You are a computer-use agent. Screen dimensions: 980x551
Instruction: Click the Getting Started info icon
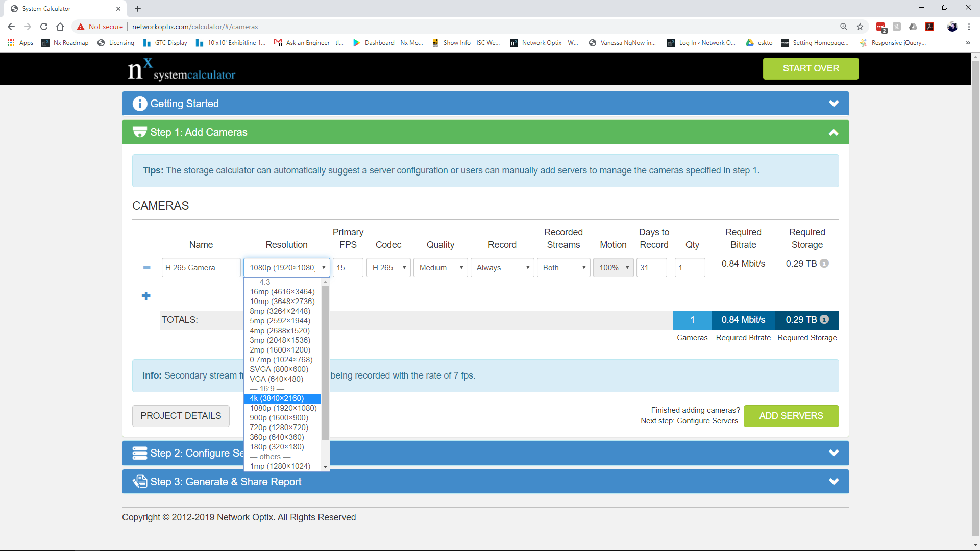pos(139,104)
